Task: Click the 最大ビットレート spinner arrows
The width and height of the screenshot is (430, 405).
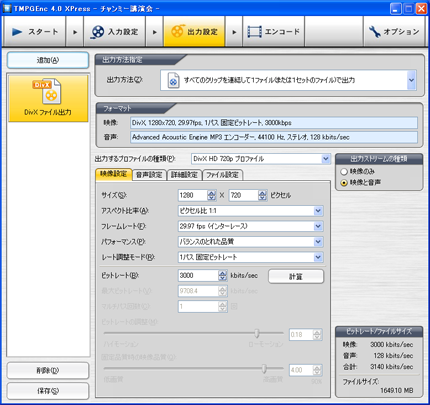Action: click(x=223, y=291)
